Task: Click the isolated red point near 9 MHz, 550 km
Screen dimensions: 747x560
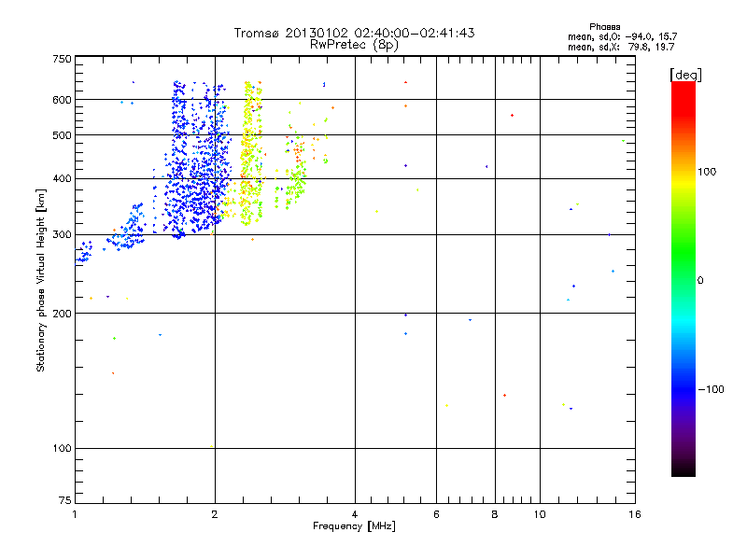Action: pyautogui.click(x=512, y=115)
